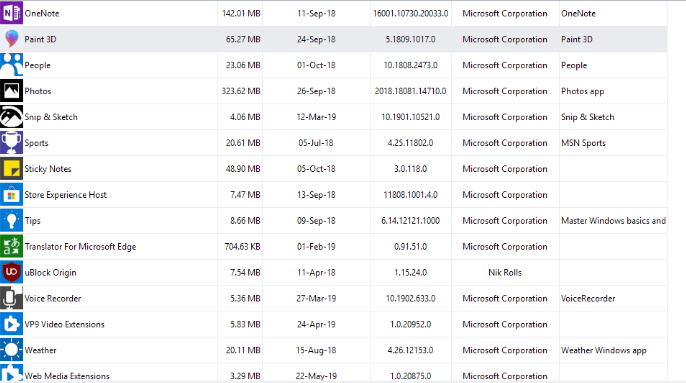Select the Voice Recorder microphone icon

coord(11,299)
